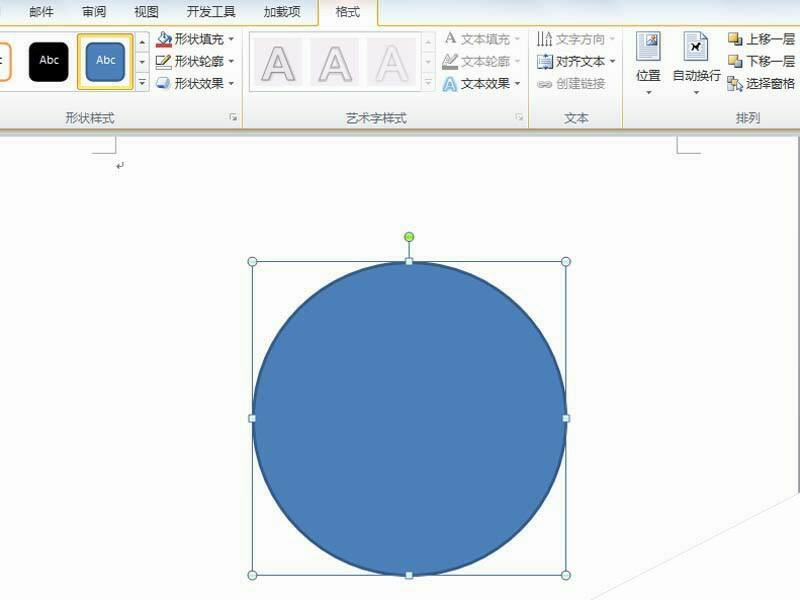Apply the black Abc shape style
The width and height of the screenshot is (800, 600).
[x=48, y=62]
